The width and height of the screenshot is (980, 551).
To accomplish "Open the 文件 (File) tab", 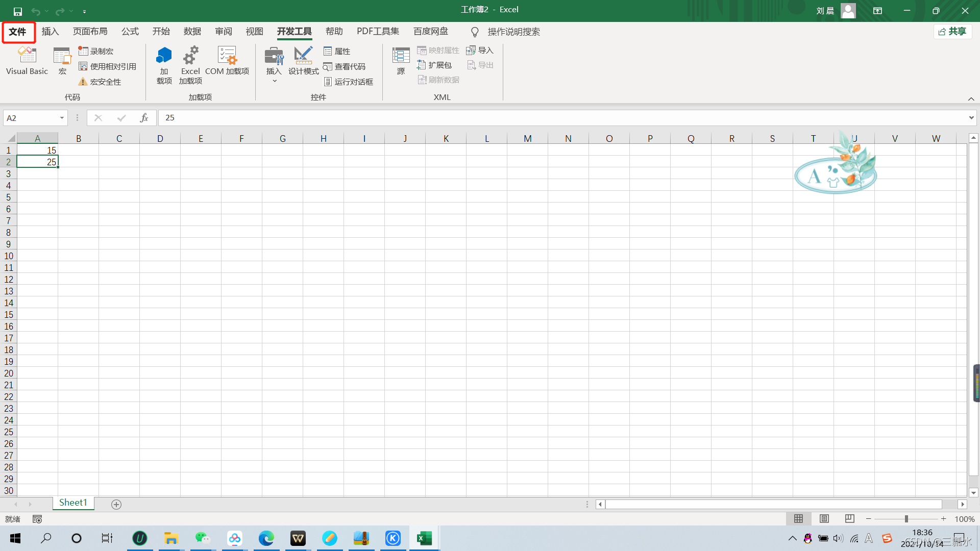I will pos(18,32).
